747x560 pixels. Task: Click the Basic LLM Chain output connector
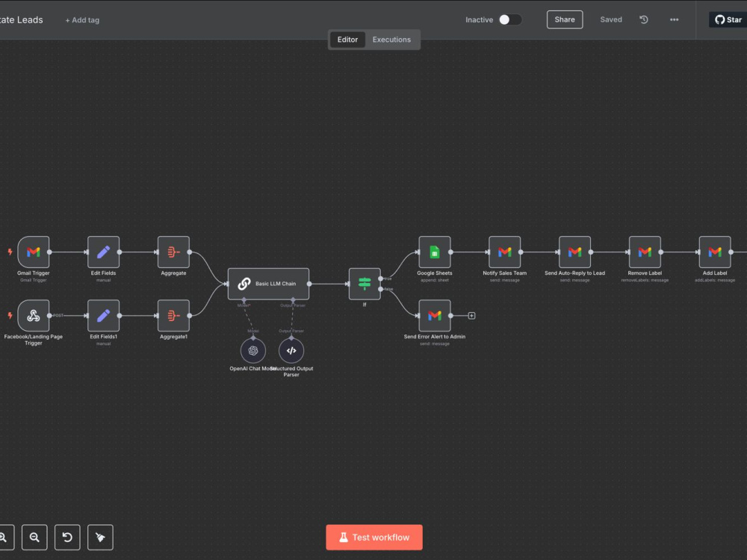[309, 284]
